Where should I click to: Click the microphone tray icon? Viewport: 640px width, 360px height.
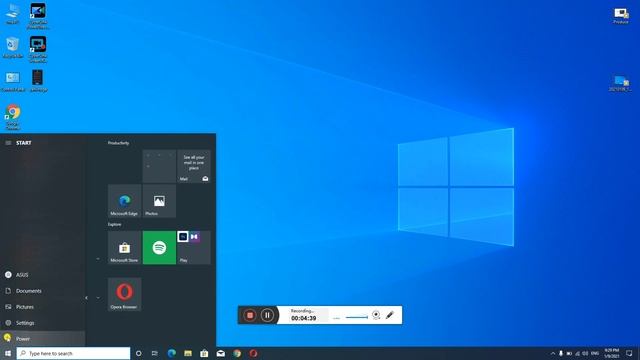pyautogui.click(x=561, y=353)
